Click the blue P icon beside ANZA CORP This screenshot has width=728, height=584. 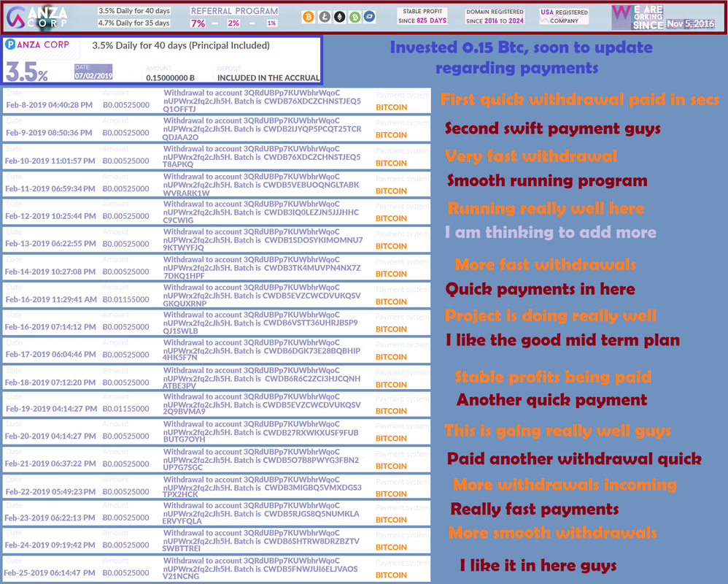point(10,45)
